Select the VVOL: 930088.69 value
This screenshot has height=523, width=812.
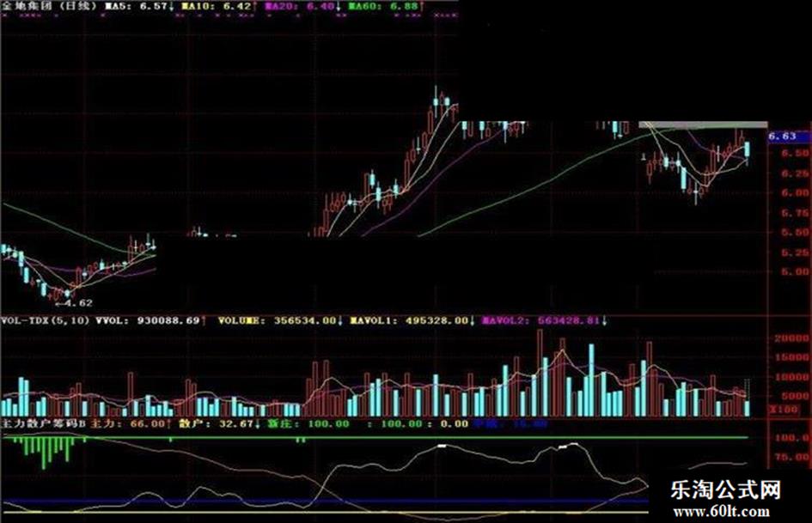tap(151, 320)
